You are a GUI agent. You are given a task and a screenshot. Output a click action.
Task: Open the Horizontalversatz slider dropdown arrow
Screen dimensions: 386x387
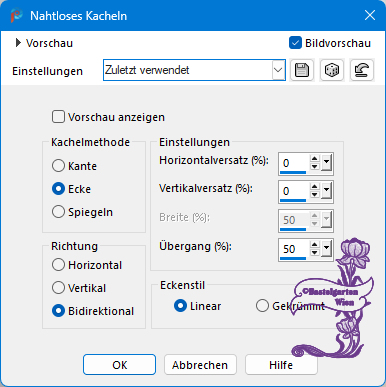coord(326,163)
